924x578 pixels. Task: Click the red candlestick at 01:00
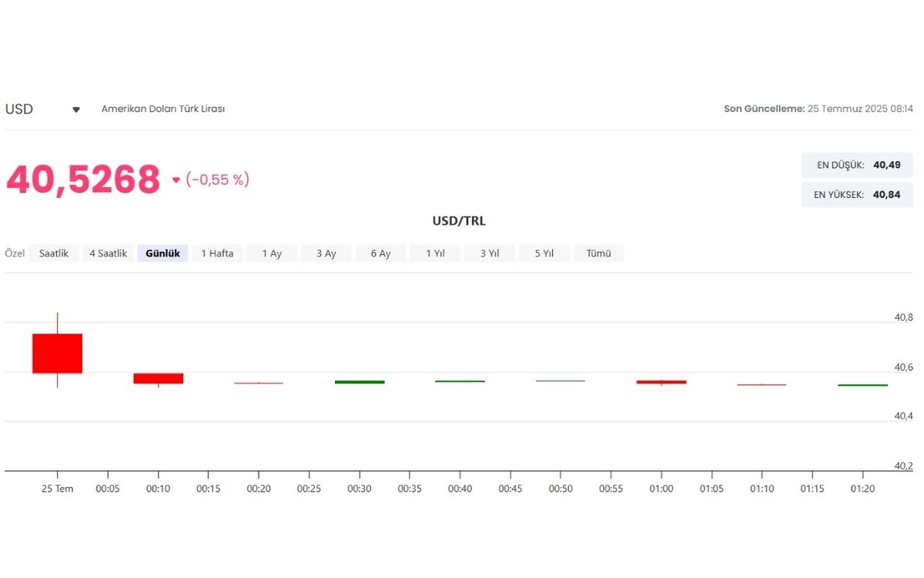[661, 382]
